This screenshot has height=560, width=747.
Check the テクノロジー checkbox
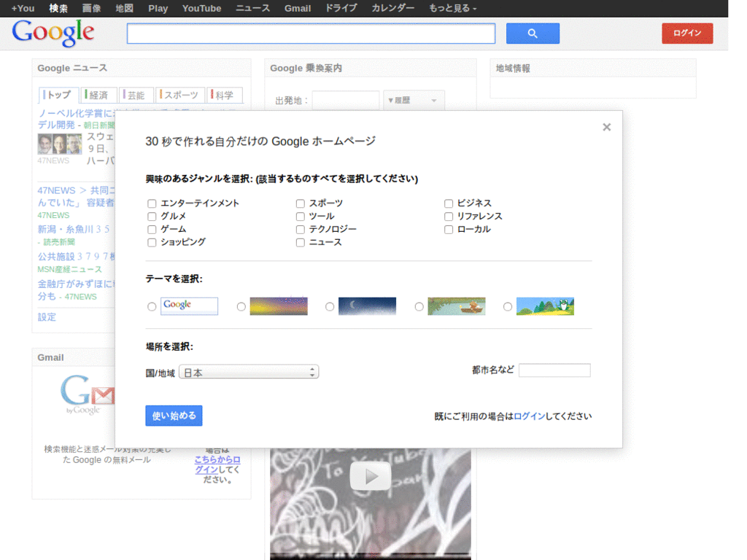(300, 230)
